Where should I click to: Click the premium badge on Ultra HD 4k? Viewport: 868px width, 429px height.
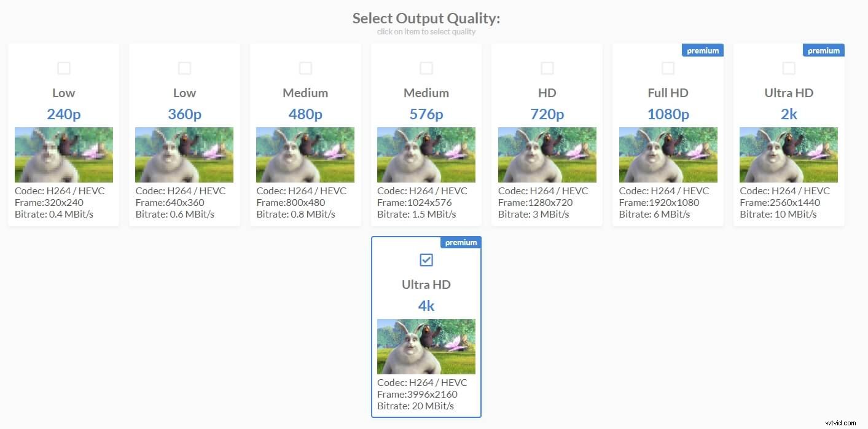461,242
